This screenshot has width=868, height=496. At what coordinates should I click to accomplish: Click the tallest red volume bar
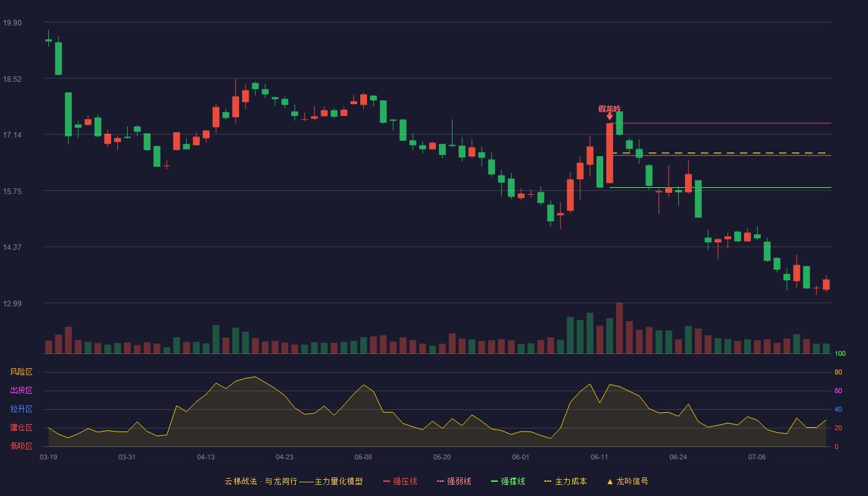[x=619, y=328]
